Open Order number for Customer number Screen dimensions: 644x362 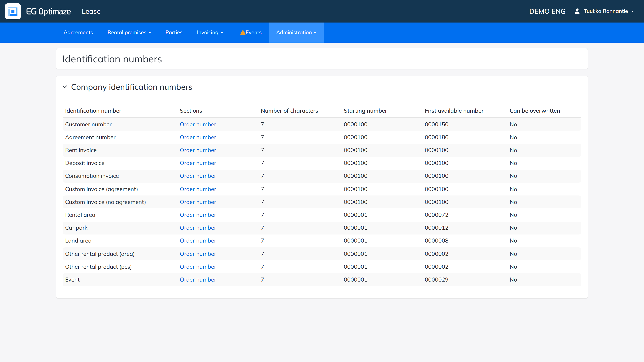point(198,124)
